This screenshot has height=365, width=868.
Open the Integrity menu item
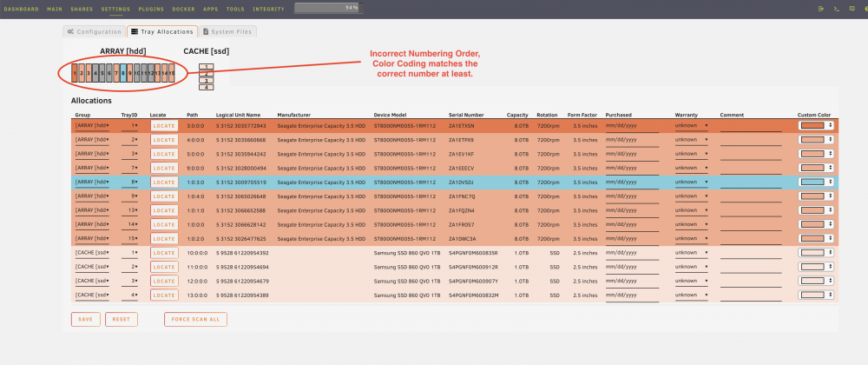(x=268, y=10)
